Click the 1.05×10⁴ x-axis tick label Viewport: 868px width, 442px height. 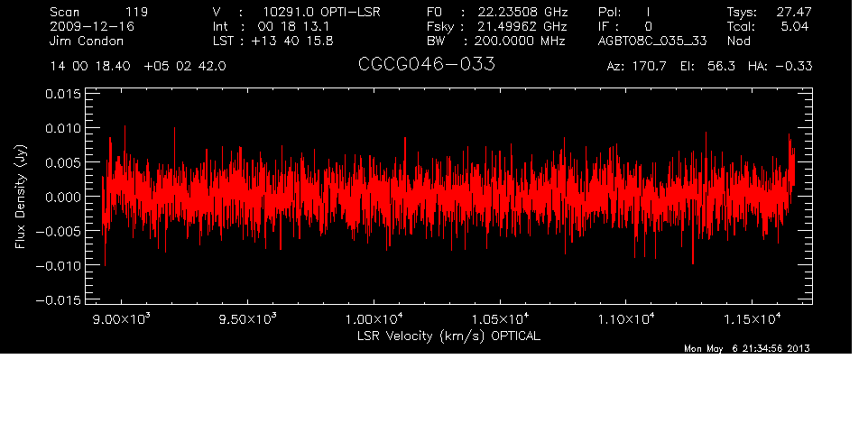point(501,319)
